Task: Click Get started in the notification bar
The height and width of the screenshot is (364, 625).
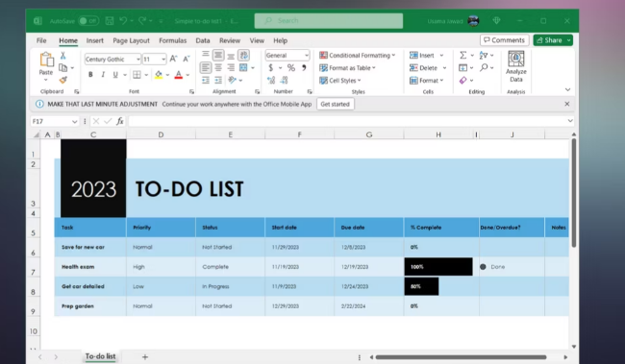Action: tap(335, 104)
